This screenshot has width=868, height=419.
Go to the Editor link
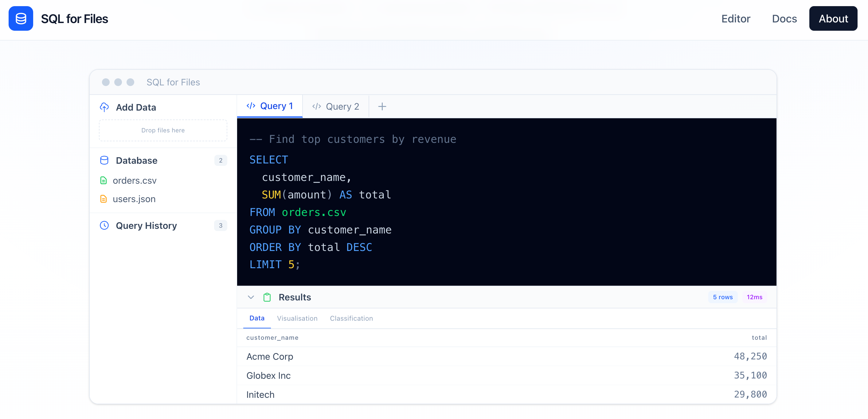735,18
